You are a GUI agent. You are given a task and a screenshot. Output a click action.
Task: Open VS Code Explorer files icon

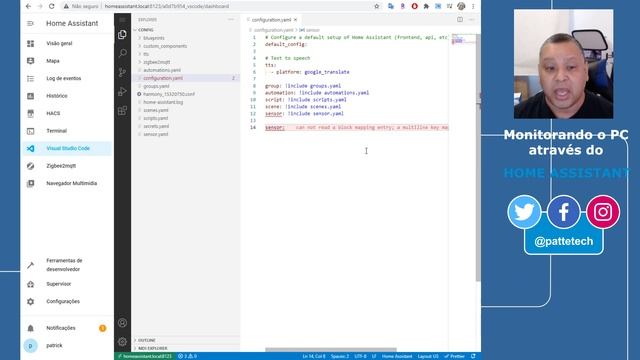[x=122, y=35]
